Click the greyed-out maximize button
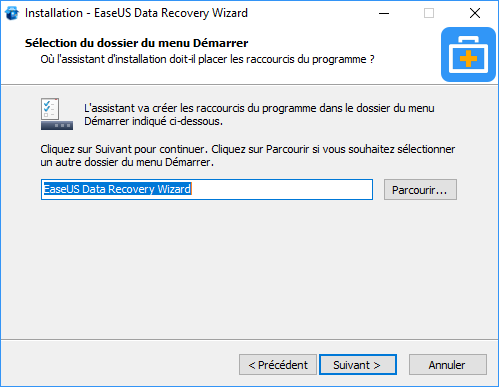Screen dimensions: 499x387 pyautogui.click(x=429, y=13)
